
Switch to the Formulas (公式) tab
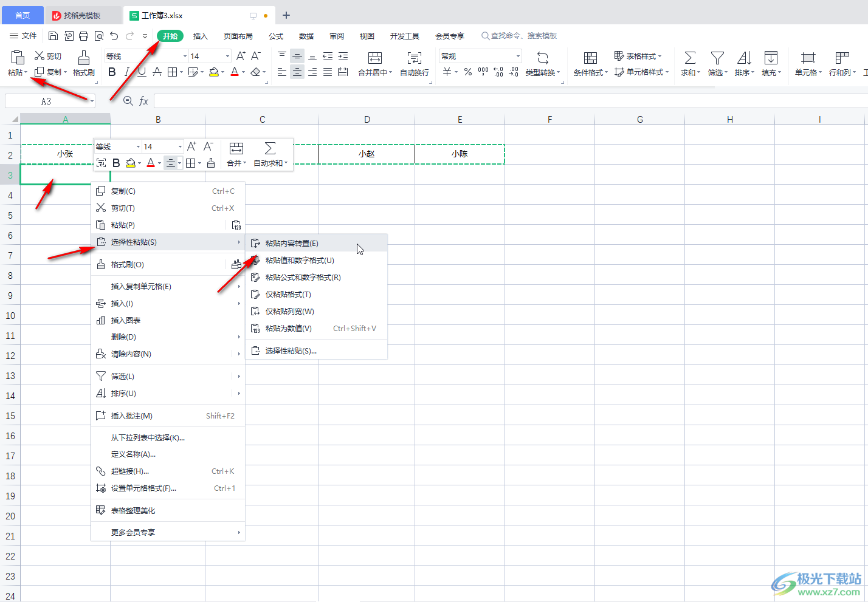(x=276, y=36)
